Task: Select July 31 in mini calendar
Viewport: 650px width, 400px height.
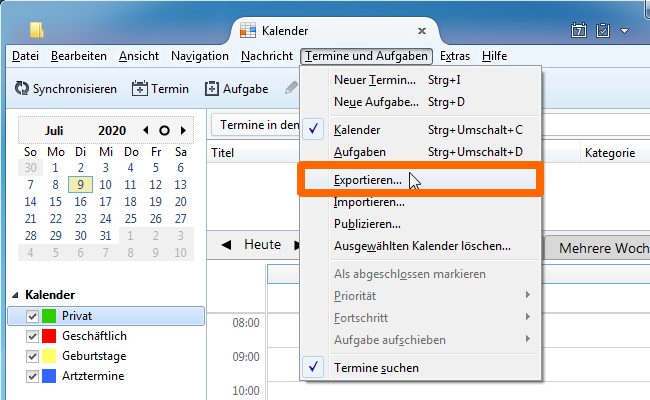Action: coord(105,236)
